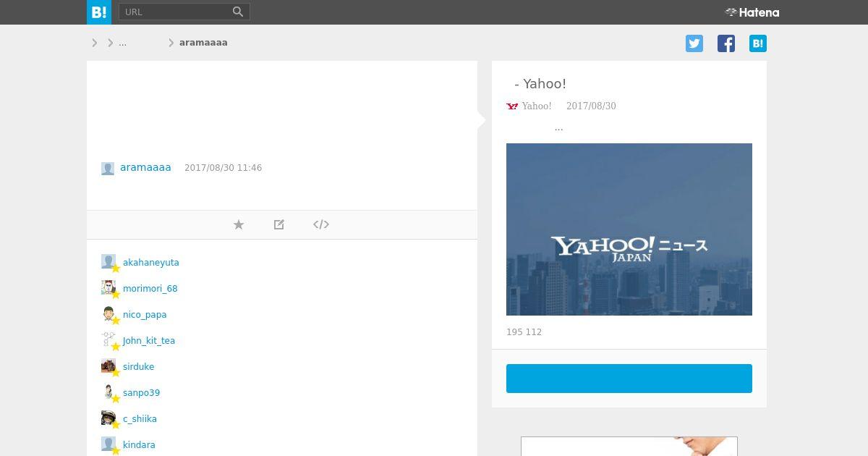The height and width of the screenshot is (456, 868).
Task: Open kindara's avatar
Action: [109, 444]
